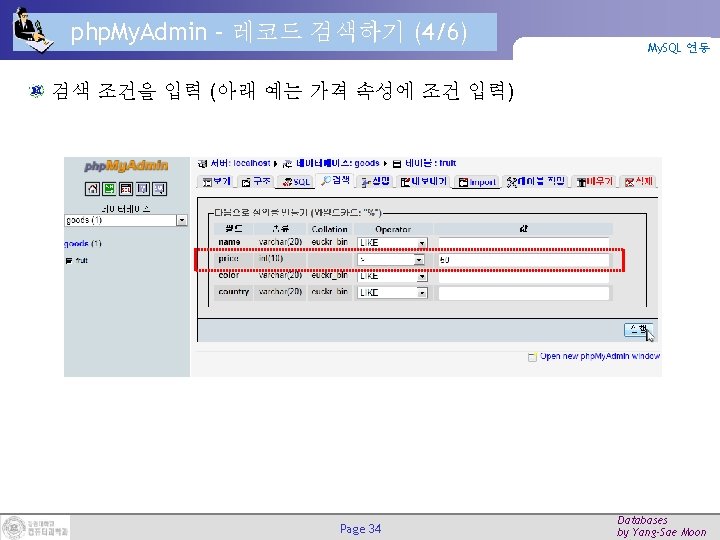
Task: Switch to the table operations tab with tools icon
Action: click(x=535, y=181)
